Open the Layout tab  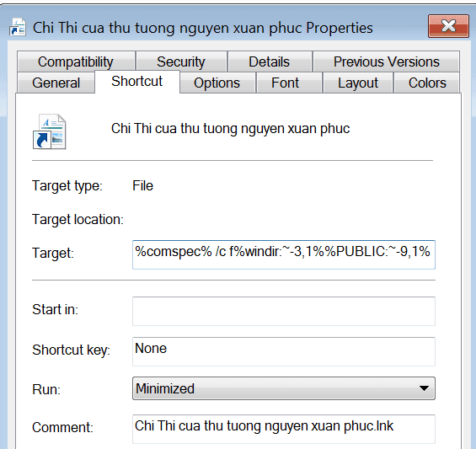click(x=358, y=83)
